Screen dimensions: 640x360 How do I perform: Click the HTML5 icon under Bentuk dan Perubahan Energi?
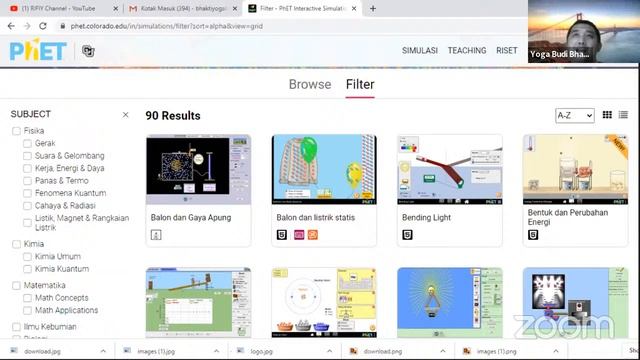click(533, 235)
